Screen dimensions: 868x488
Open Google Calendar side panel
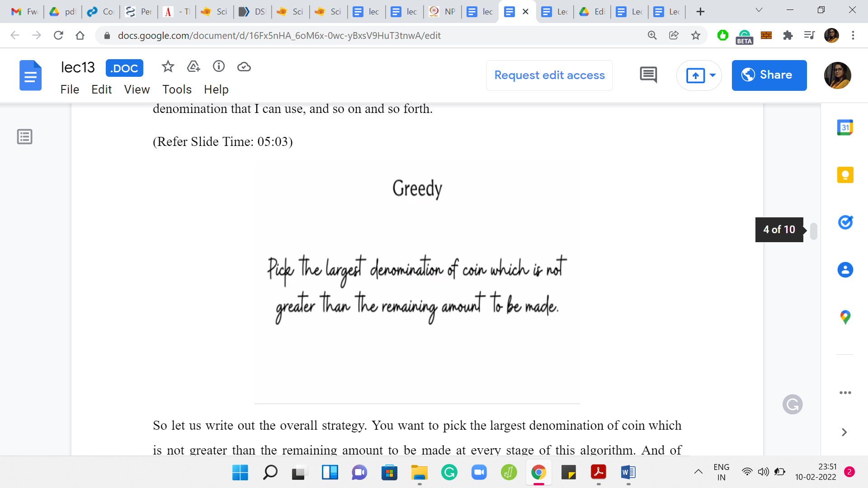coord(845,127)
